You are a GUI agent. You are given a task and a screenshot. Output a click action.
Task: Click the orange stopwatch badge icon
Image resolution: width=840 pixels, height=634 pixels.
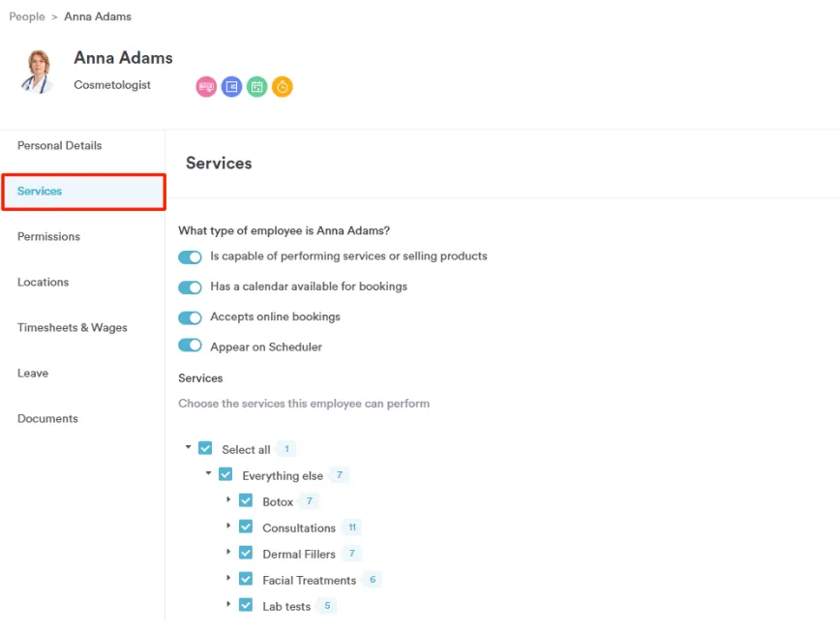coord(282,87)
